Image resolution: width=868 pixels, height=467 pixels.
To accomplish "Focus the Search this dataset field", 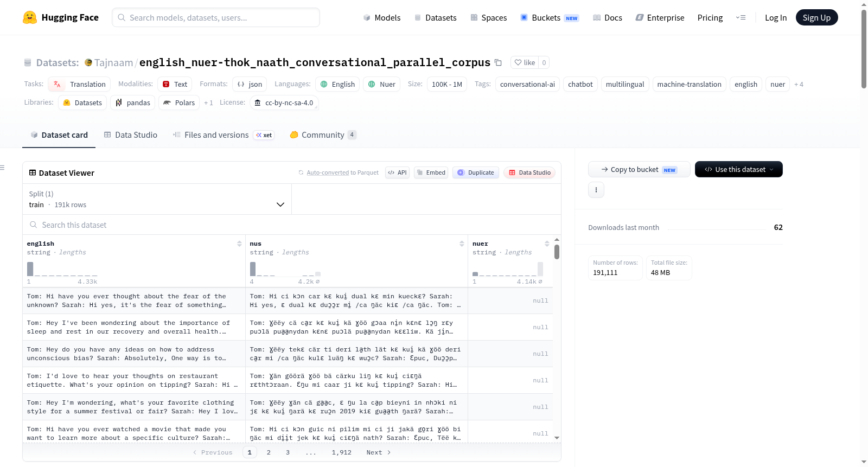I will (292, 225).
